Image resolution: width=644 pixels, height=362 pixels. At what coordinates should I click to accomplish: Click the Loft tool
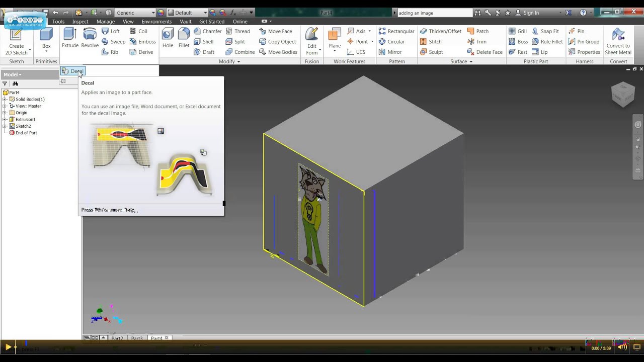111,31
